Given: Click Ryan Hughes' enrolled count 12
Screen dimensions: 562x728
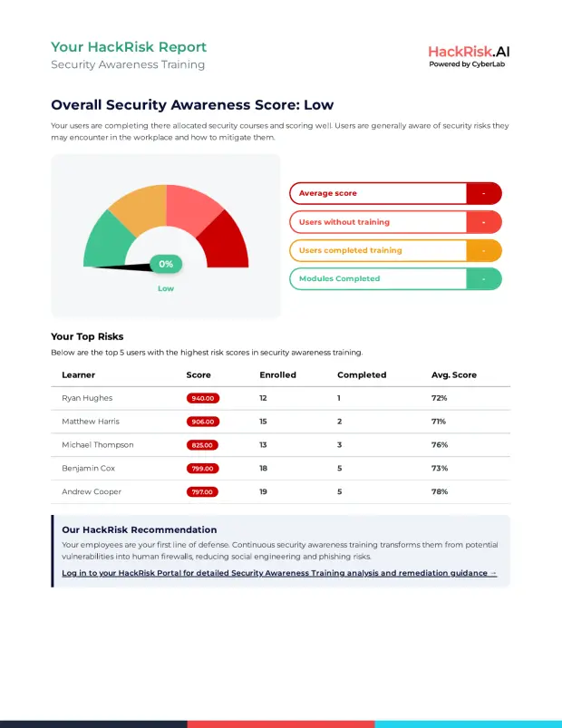Looking at the screenshot, I should click(x=263, y=398).
